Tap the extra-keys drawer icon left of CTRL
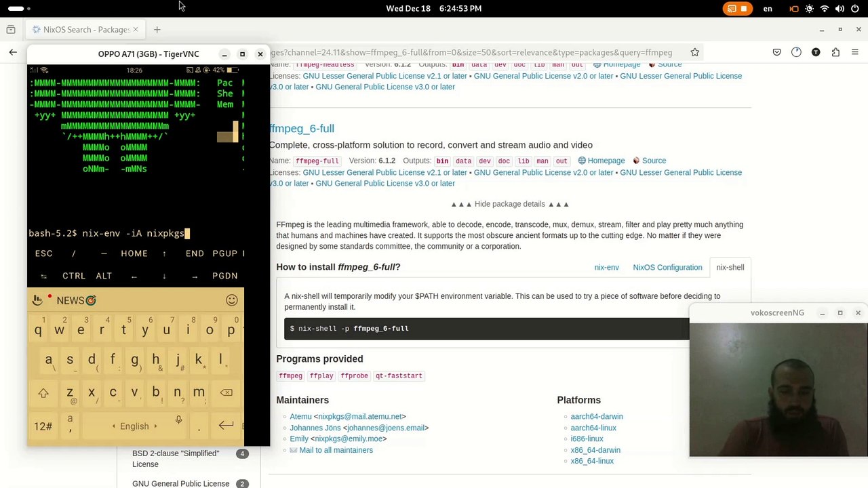 tap(43, 276)
